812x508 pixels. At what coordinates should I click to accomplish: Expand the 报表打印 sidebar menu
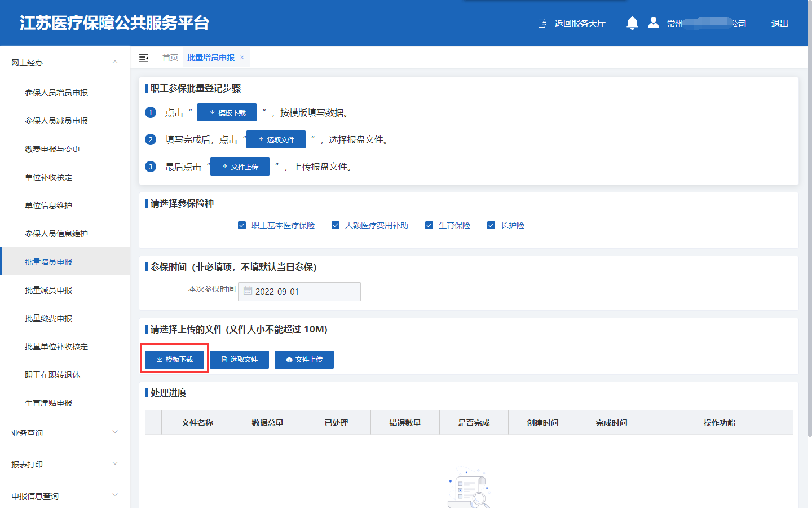[x=115, y=464]
